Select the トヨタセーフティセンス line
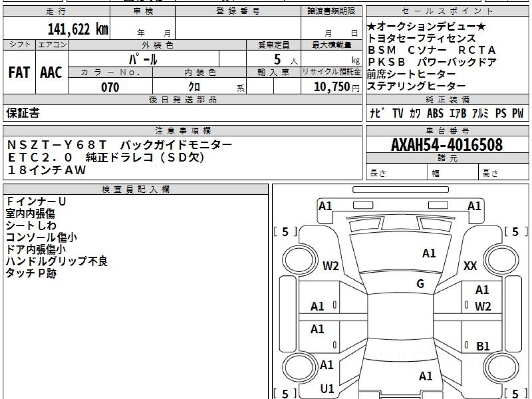The width and height of the screenshot is (532, 399). click(421, 39)
